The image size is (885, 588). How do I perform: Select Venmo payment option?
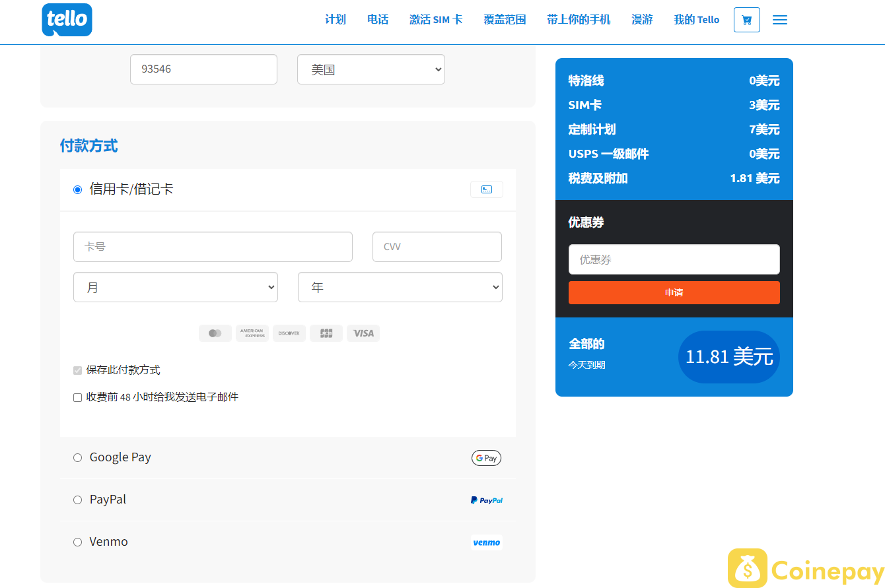click(77, 542)
